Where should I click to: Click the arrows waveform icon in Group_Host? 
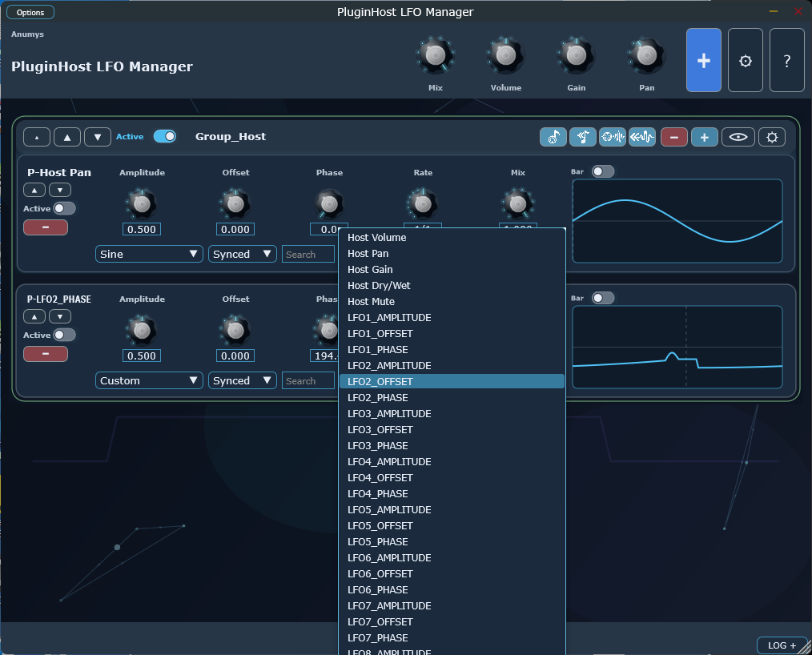pyautogui.click(x=642, y=137)
